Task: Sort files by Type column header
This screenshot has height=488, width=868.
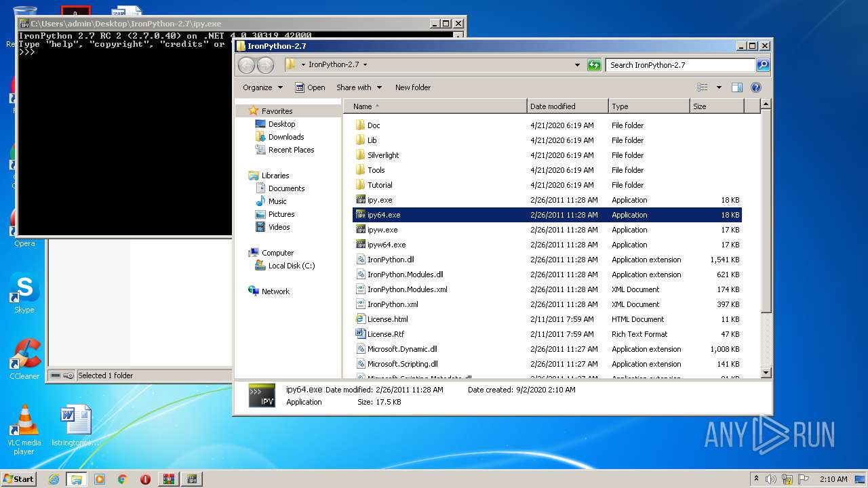Action: 649,106
